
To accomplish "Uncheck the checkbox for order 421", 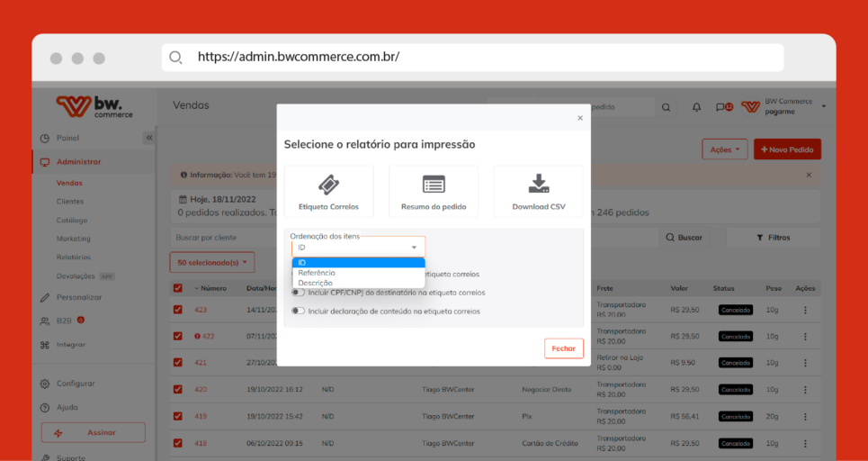I will click(x=178, y=362).
